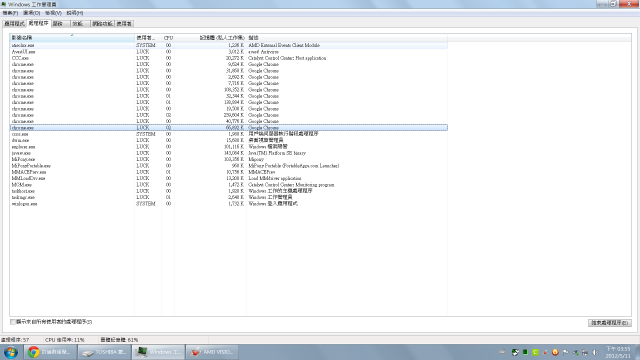Image resolution: width=640 pixels, height=360 pixels.
Task: Click the 實體記憶體 61% status bar entry
Action: [119, 340]
